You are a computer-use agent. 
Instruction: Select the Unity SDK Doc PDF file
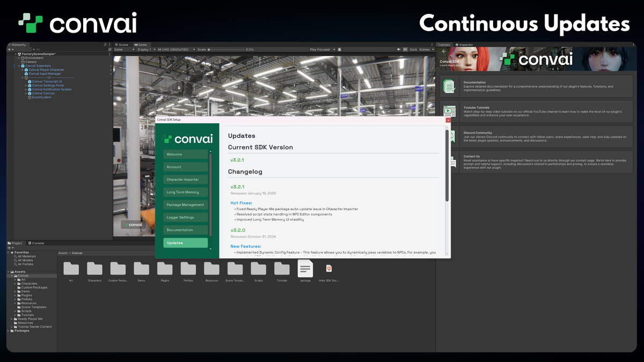point(329,268)
